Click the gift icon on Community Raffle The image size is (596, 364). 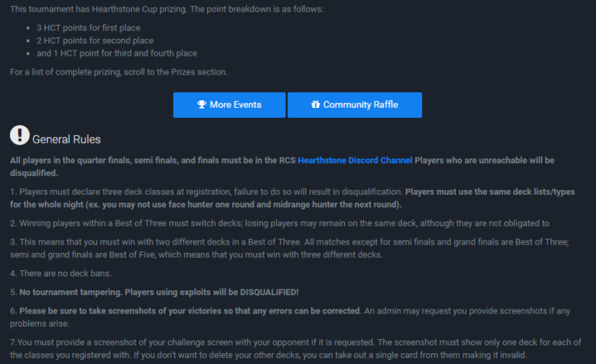(316, 104)
